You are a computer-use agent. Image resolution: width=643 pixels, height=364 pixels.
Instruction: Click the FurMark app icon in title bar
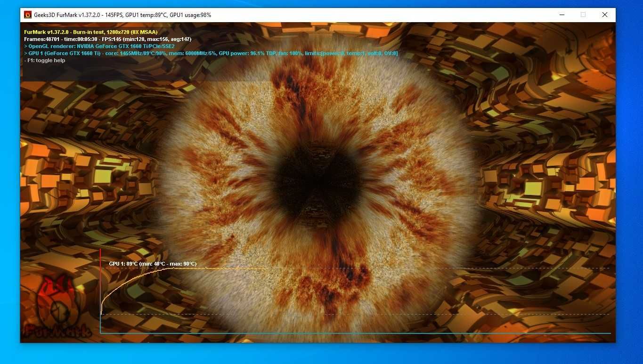[x=28, y=15]
